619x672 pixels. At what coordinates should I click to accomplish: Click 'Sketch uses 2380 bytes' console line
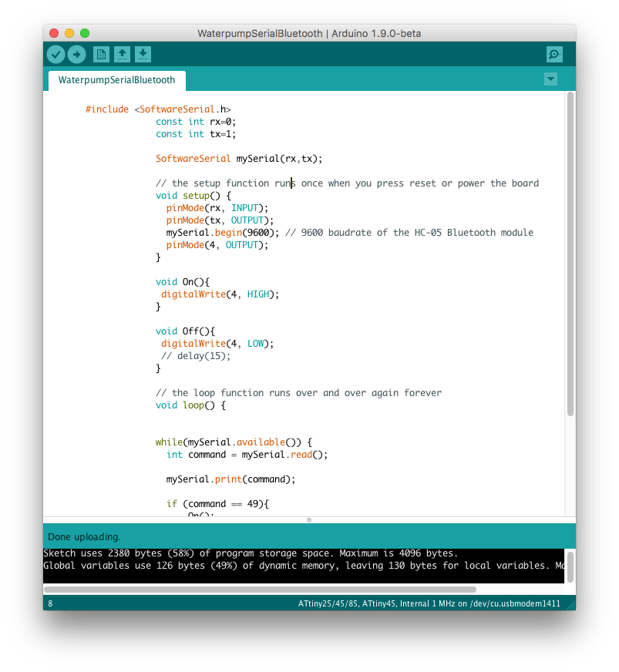tap(251, 553)
